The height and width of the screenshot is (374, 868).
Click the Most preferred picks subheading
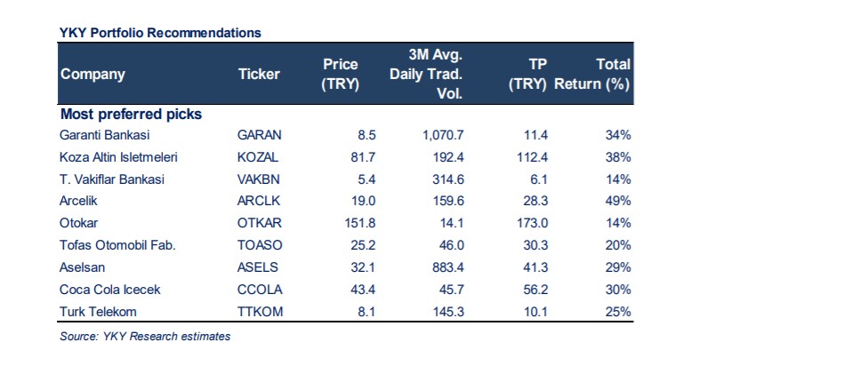click(x=131, y=115)
